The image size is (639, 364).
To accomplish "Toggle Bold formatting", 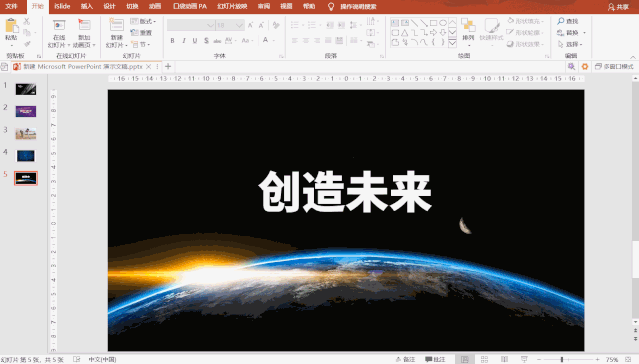I will coord(173,41).
